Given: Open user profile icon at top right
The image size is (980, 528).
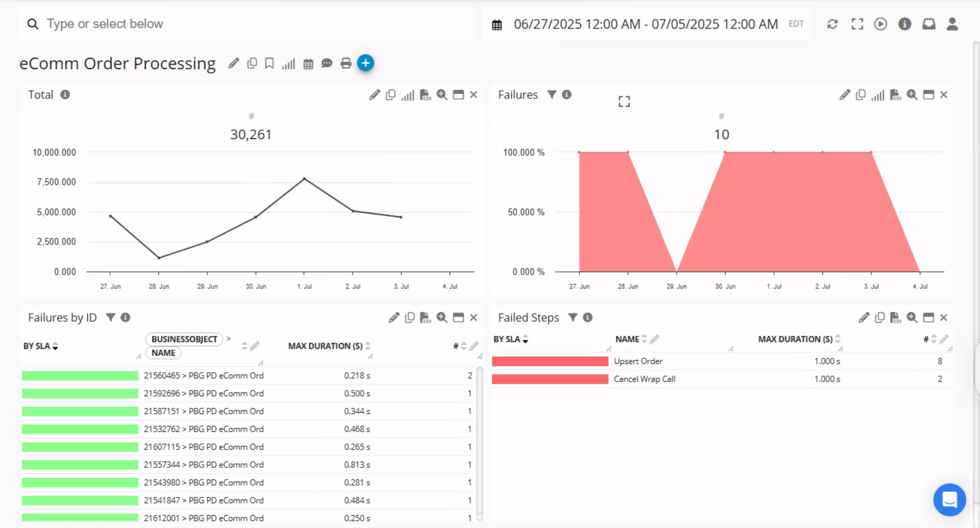Looking at the screenshot, I should point(952,24).
